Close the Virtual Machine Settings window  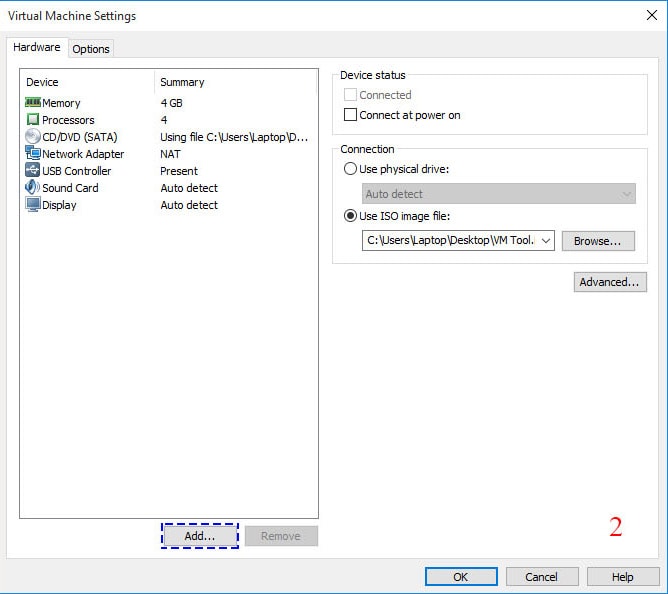click(x=651, y=15)
